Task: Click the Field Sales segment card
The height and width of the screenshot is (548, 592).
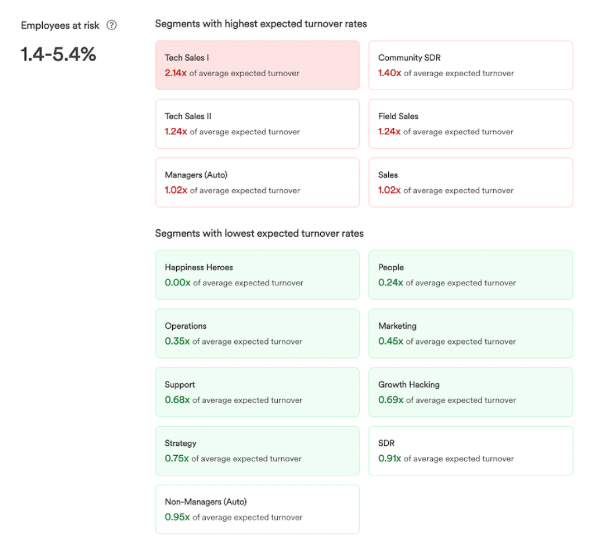Action: (x=470, y=124)
